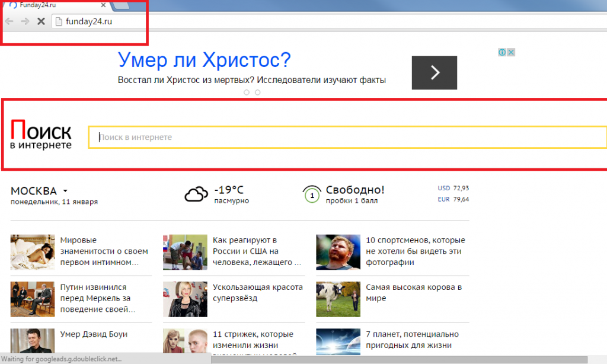The height and width of the screenshot is (364, 607).
Task: Click the browser back arrow
Action: coord(9,21)
